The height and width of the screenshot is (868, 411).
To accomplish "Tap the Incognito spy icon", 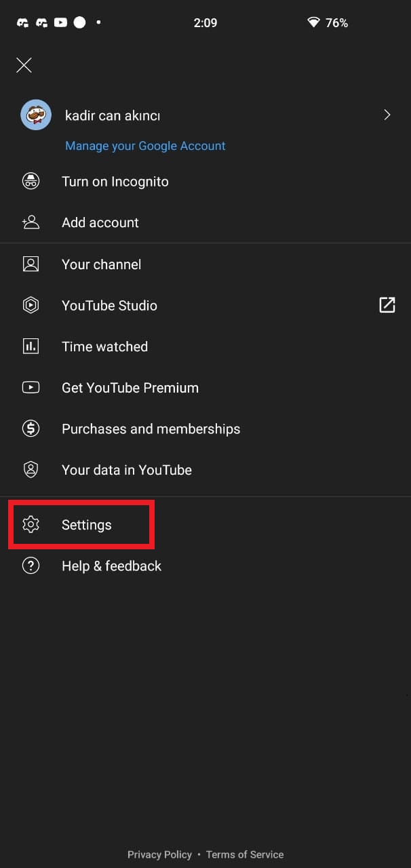I will pos(31,182).
